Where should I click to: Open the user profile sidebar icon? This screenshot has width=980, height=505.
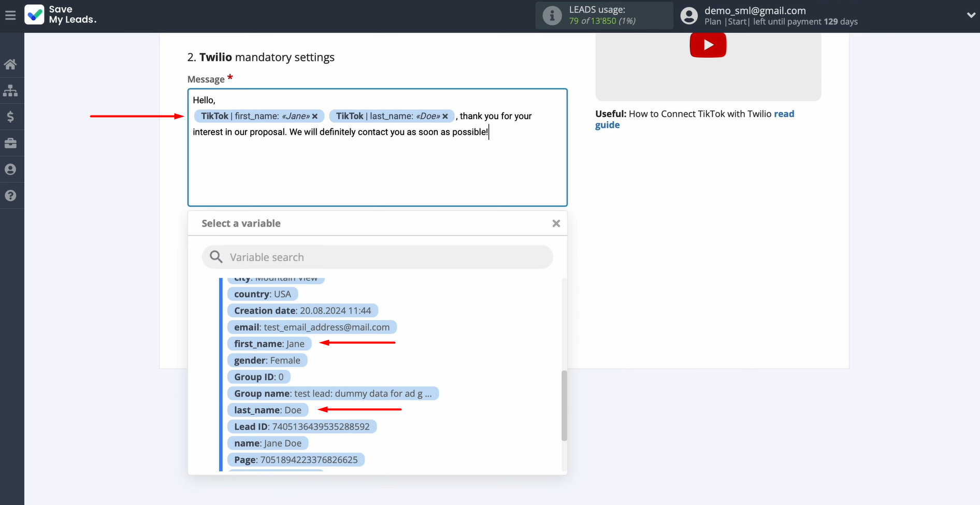coord(10,169)
